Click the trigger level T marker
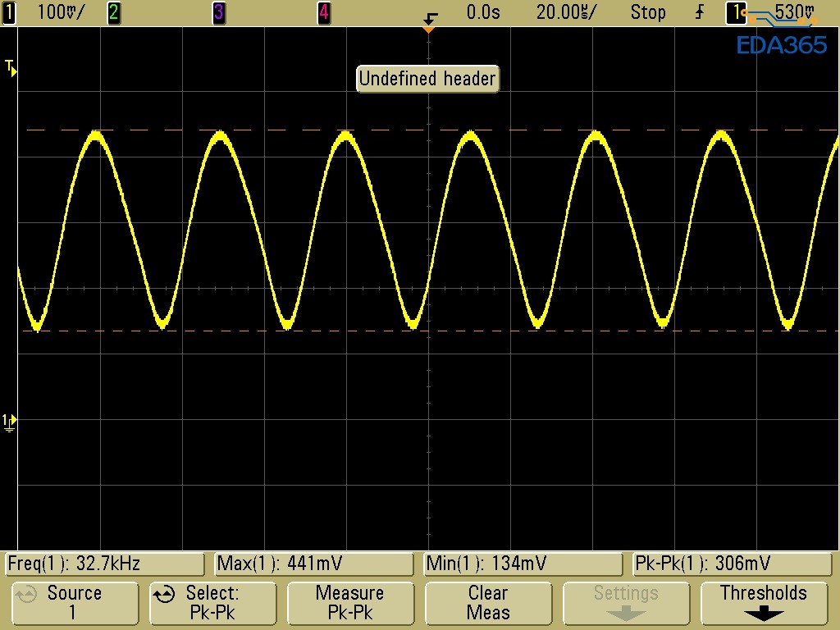Screen dimensions: 840x630 click(11, 67)
